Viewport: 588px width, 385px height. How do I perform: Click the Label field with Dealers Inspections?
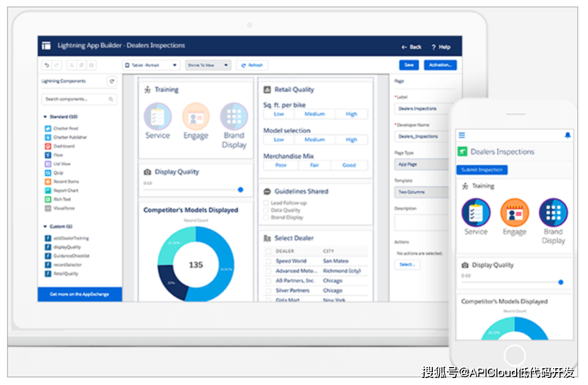[x=421, y=109]
